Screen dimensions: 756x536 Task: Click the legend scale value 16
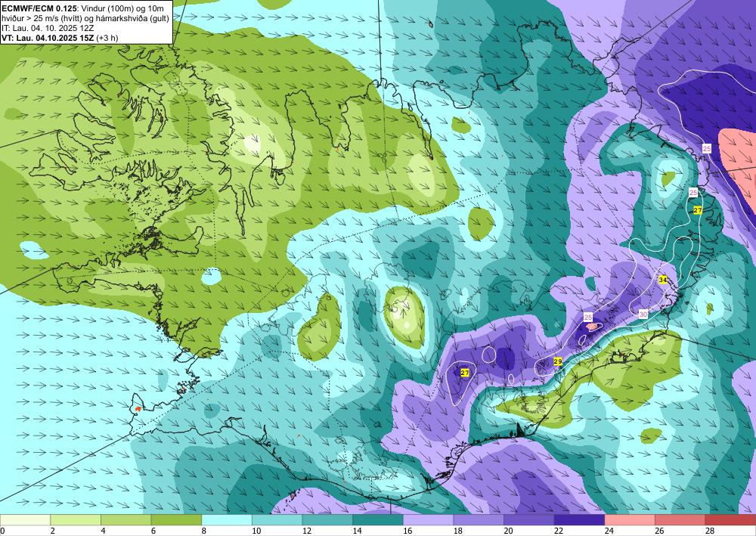click(407, 531)
